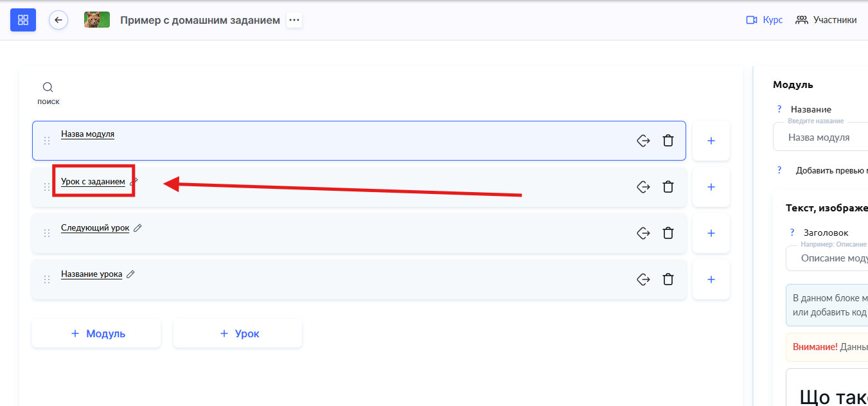
Task: Open the three-dots course options menu
Action: click(294, 20)
